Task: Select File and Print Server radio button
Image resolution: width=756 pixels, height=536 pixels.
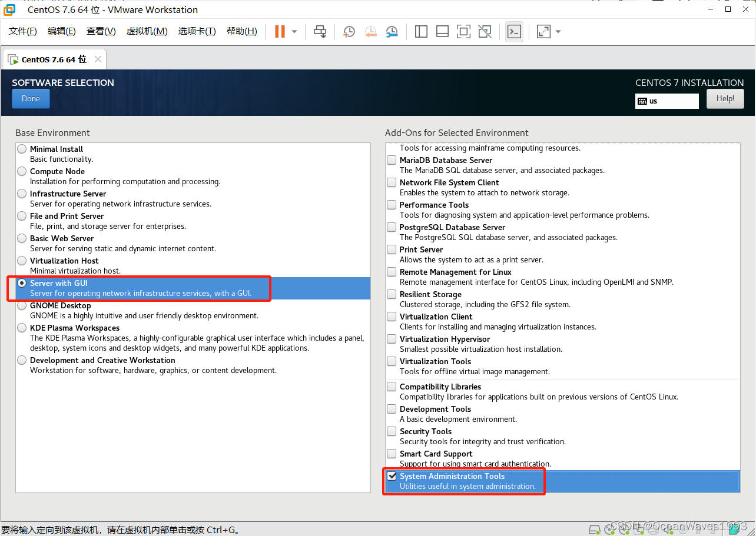Action: (22, 216)
